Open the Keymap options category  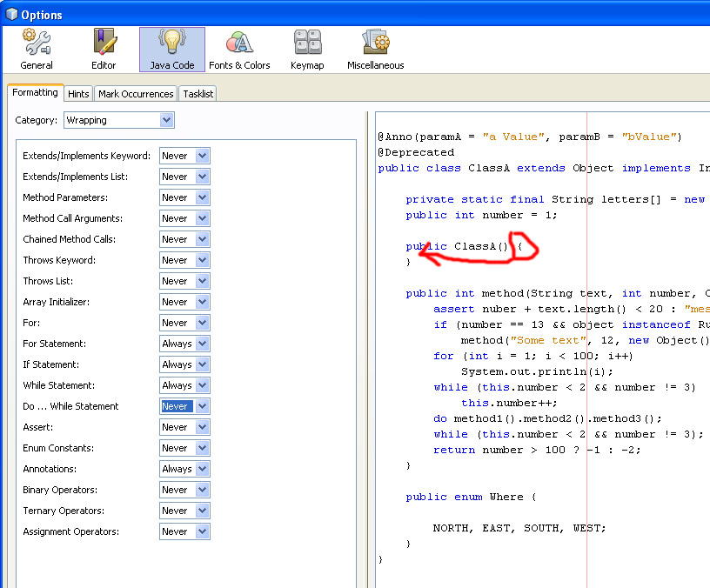307,50
